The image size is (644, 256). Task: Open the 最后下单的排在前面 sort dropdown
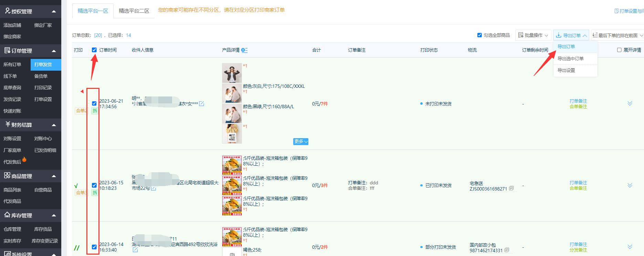coord(617,35)
